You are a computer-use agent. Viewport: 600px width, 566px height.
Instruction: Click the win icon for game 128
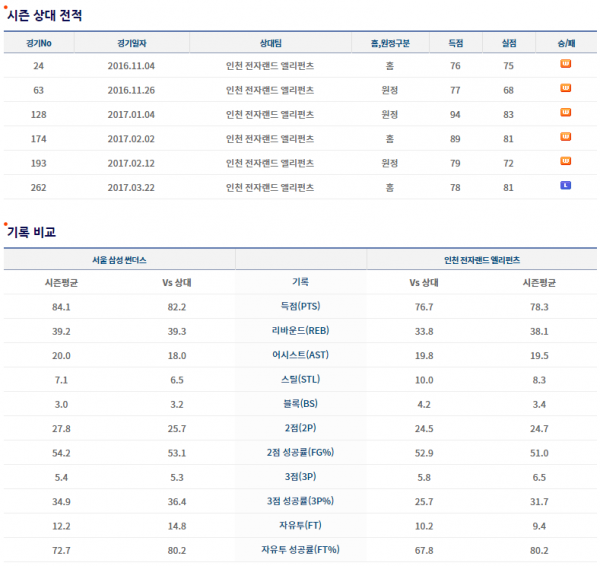click(x=566, y=112)
